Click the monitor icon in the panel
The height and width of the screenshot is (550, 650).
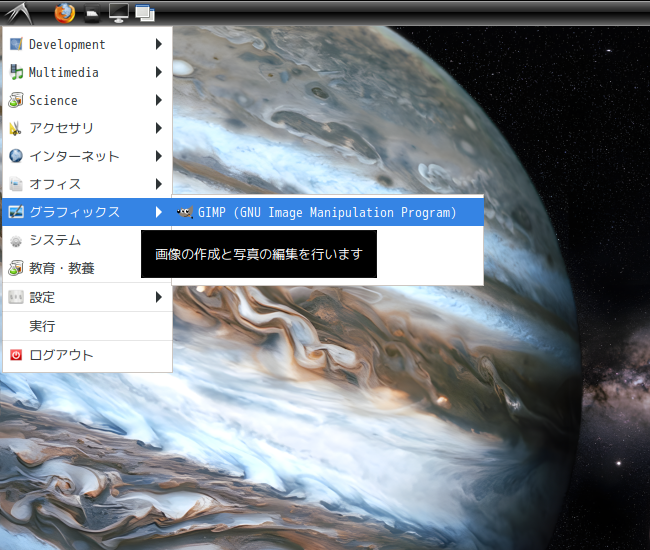click(119, 13)
